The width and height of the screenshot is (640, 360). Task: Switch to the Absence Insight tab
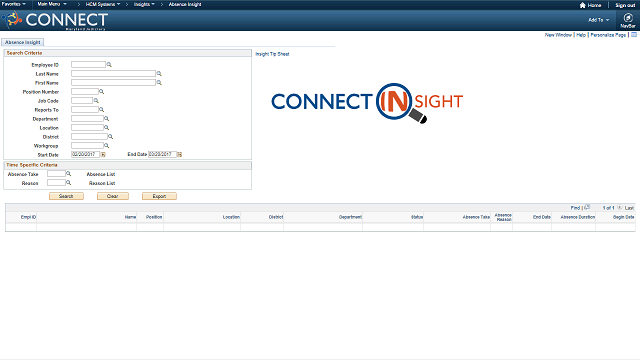pyautogui.click(x=22, y=42)
